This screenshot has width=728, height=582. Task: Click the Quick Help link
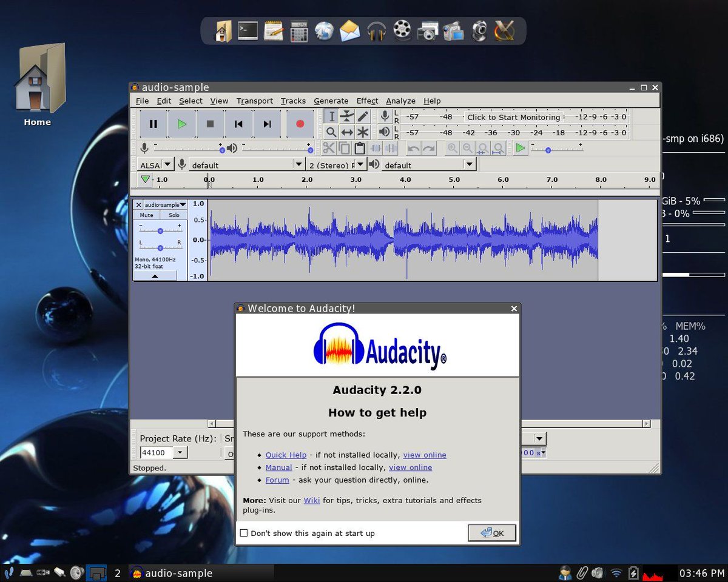tap(286, 455)
